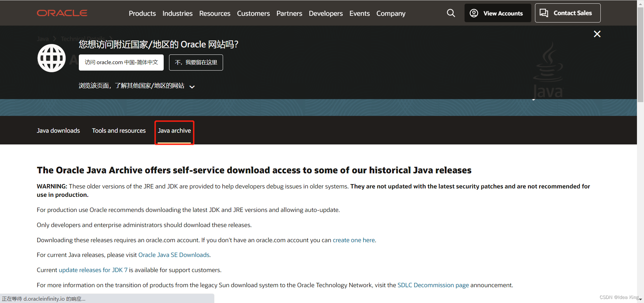The height and width of the screenshot is (303, 644).
Task: Open the site search magnifier icon
Action: 451,13
